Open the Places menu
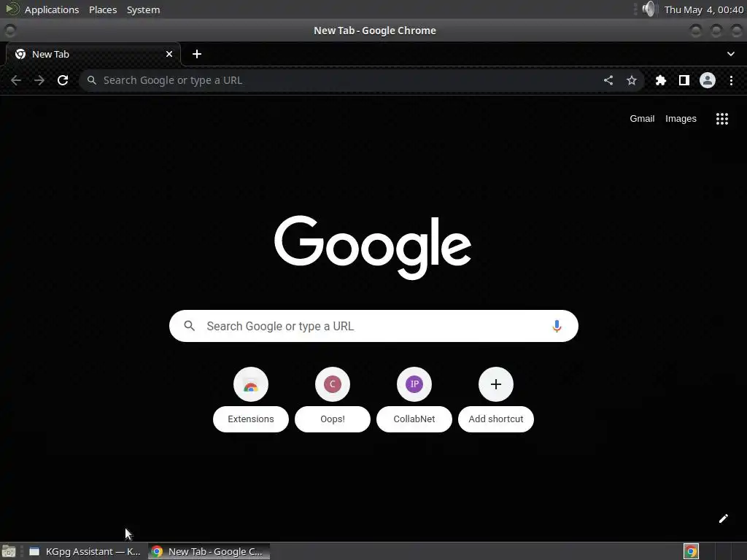The width and height of the screenshot is (747, 560). pos(103,9)
